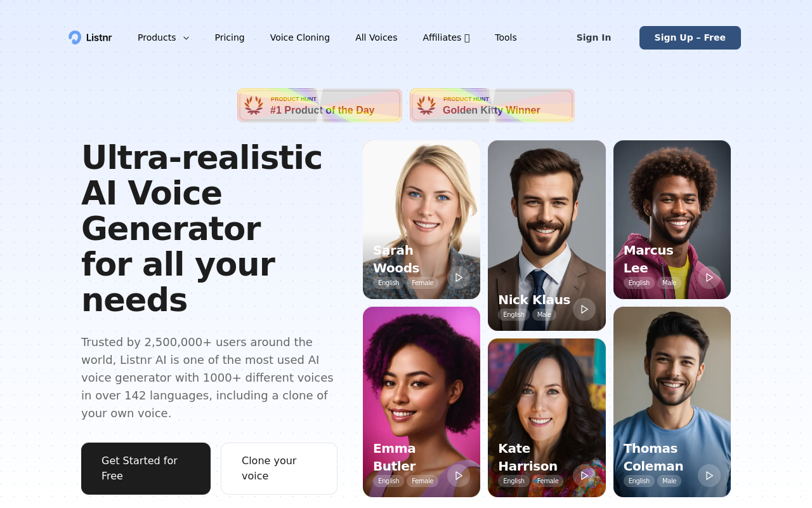
Task: Open the Tools menu item
Action: pyautogui.click(x=506, y=37)
